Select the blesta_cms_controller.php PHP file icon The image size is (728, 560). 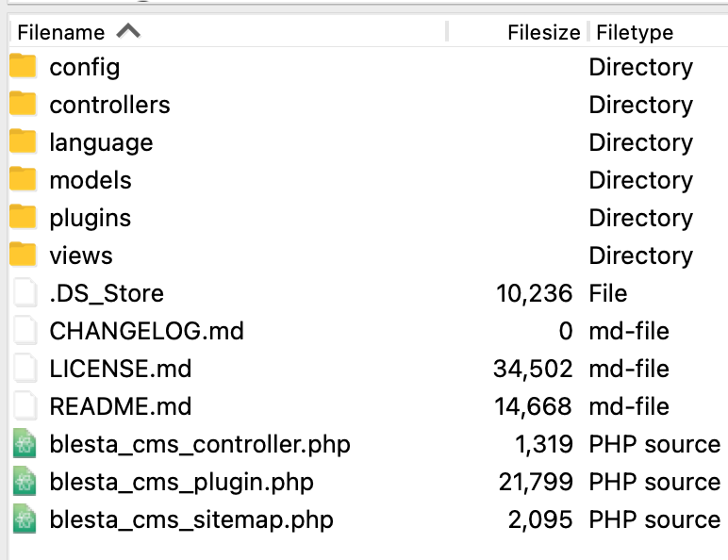tap(25, 443)
